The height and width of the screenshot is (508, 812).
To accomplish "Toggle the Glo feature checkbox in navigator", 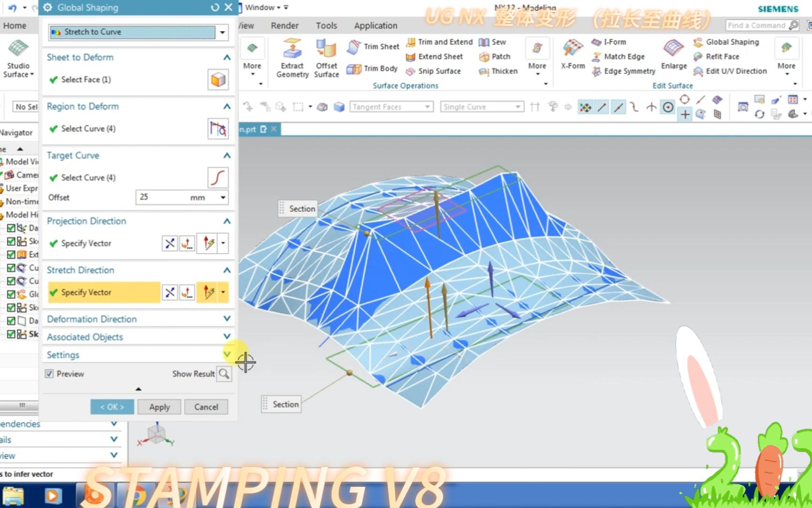I will pos(11,294).
